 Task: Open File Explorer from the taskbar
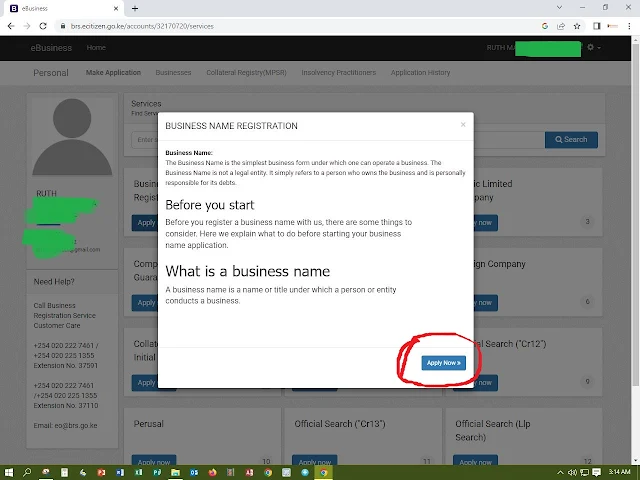tap(176, 473)
